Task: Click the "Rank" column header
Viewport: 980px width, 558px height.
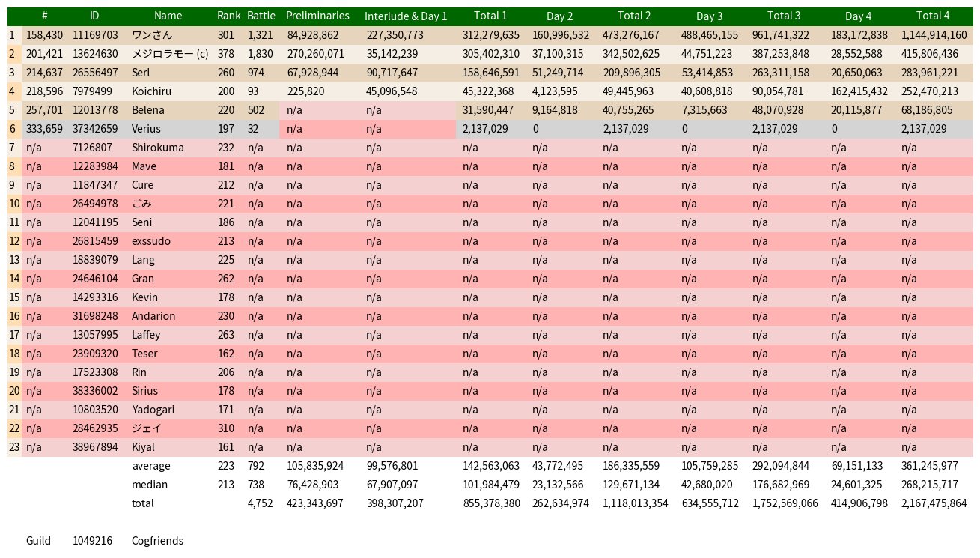Action: 229,16
